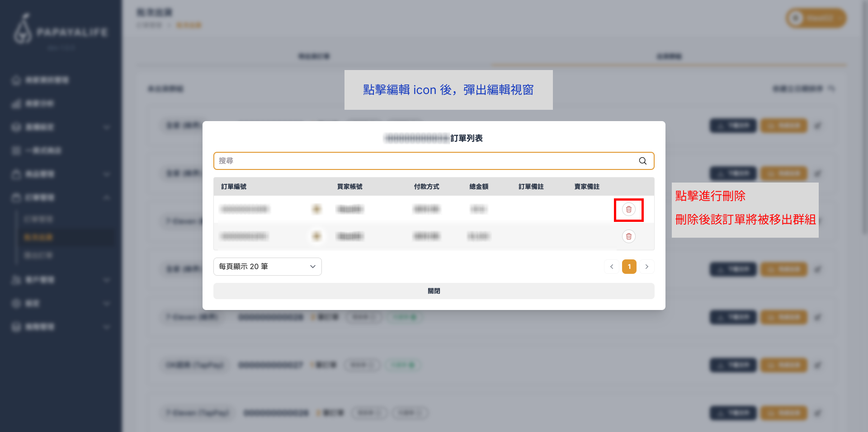The image size is (868, 432).
Task: Go to the previous page with the left arrow
Action: (x=611, y=267)
